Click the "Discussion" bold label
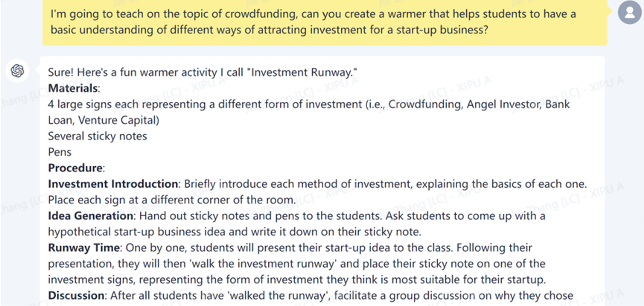This screenshot has height=306, width=644. click(x=76, y=295)
